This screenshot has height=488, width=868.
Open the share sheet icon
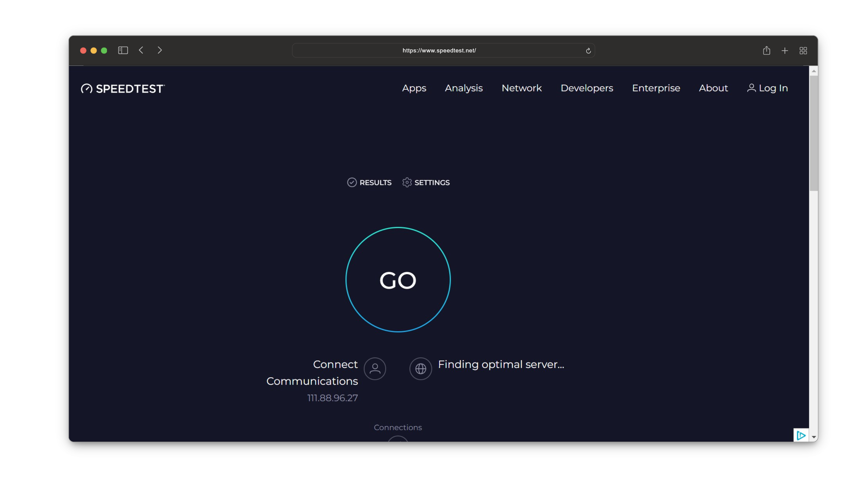[766, 51]
